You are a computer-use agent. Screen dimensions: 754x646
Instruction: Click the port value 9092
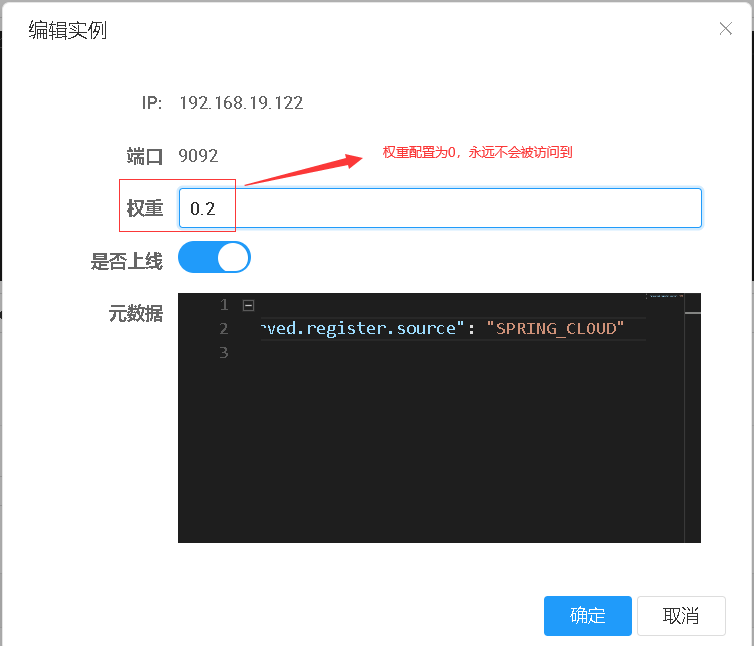click(x=198, y=156)
